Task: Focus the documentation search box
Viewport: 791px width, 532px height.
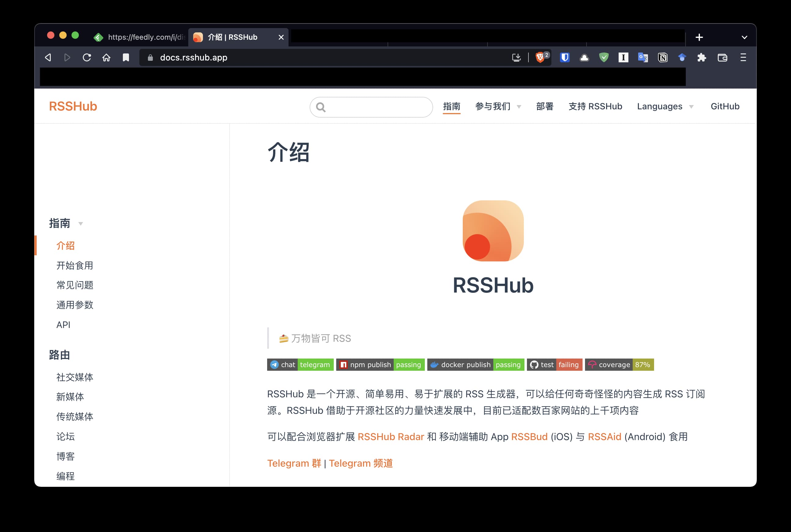Action: point(371,107)
